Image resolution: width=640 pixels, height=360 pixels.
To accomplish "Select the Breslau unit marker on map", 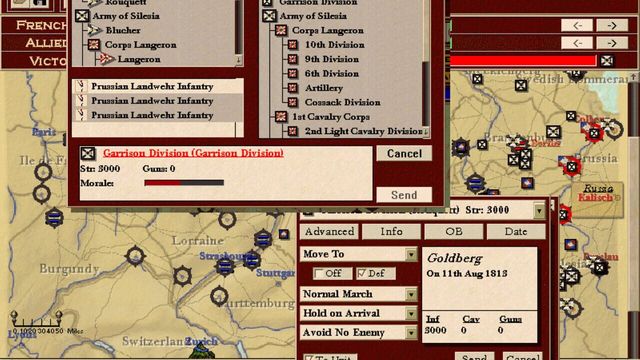I will [599, 268].
